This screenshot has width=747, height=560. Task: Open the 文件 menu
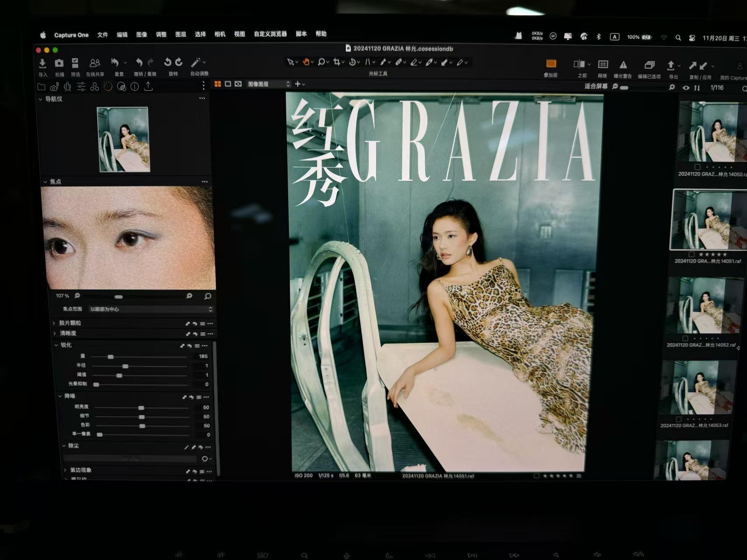click(102, 35)
